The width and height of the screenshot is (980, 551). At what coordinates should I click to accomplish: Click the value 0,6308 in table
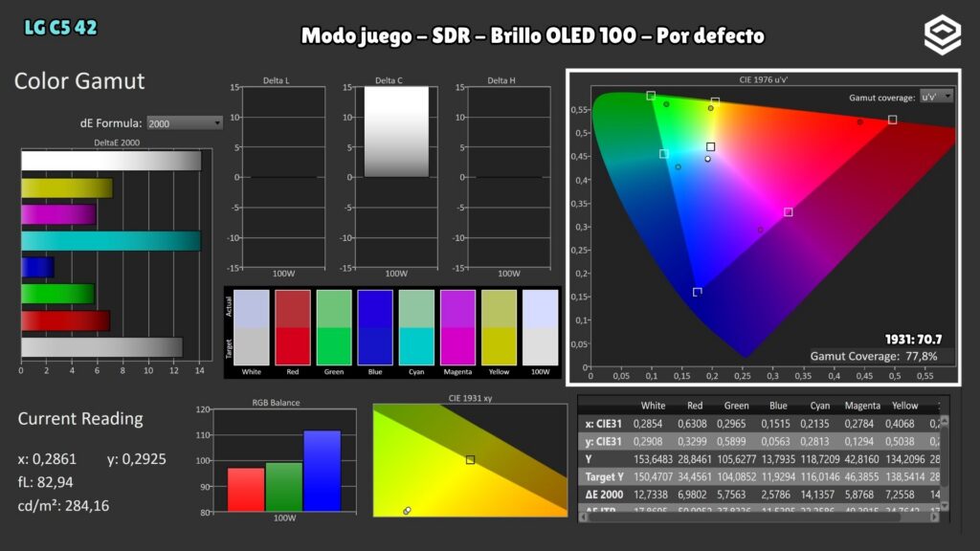coord(692,424)
